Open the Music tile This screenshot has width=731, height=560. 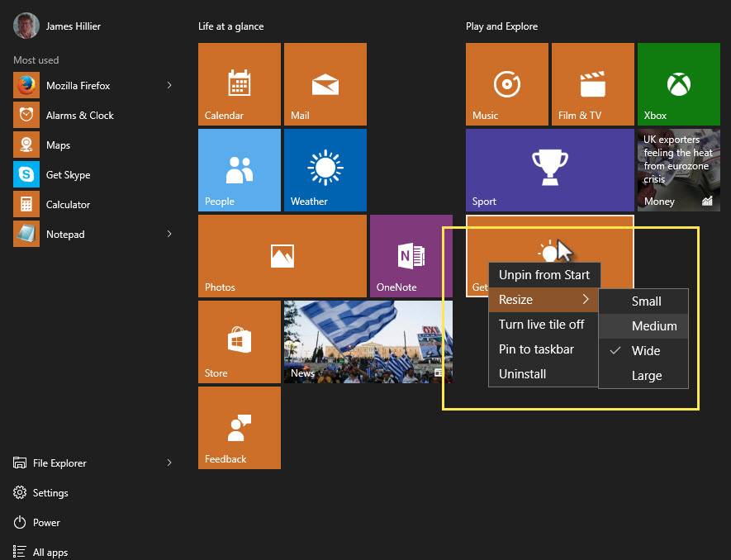(x=507, y=84)
